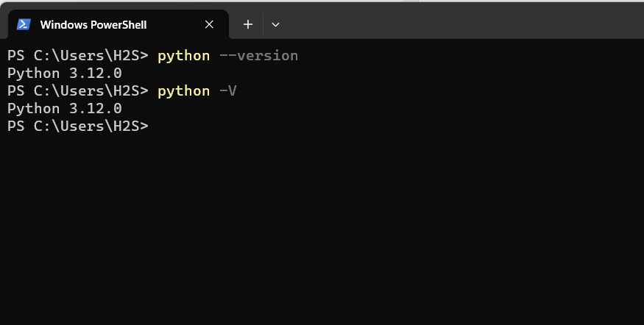Click "3.12.0" in the second output line
This screenshot has height=325, width=644.
tap(95, 108)
